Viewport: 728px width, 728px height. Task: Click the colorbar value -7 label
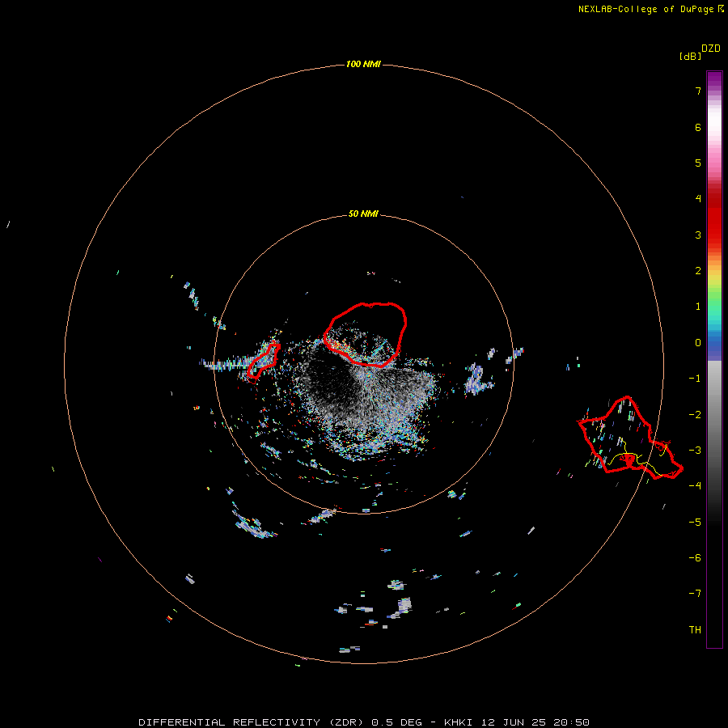695,594
